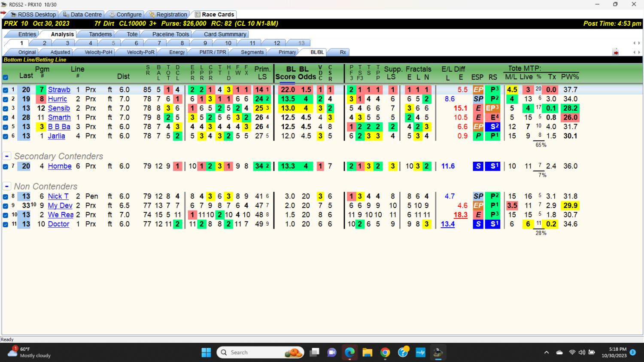The width and height of the screenshot is (644, 362).
Task: Open the Hurric horse link
Action: [x=58, y=99]
